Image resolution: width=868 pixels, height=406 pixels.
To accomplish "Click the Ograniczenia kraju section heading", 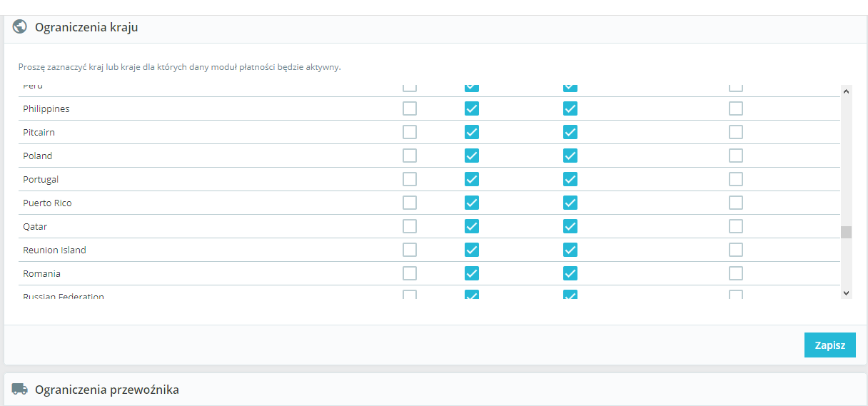I will 86,27.
